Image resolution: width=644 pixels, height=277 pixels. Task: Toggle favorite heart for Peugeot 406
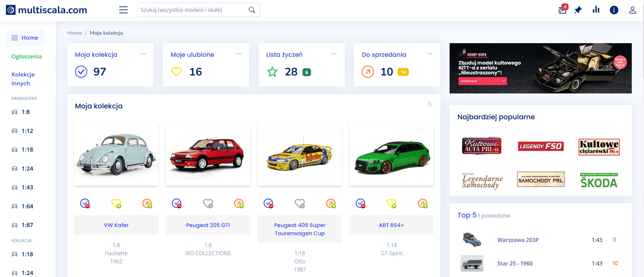pyautogui.click(x=300, y=204)
